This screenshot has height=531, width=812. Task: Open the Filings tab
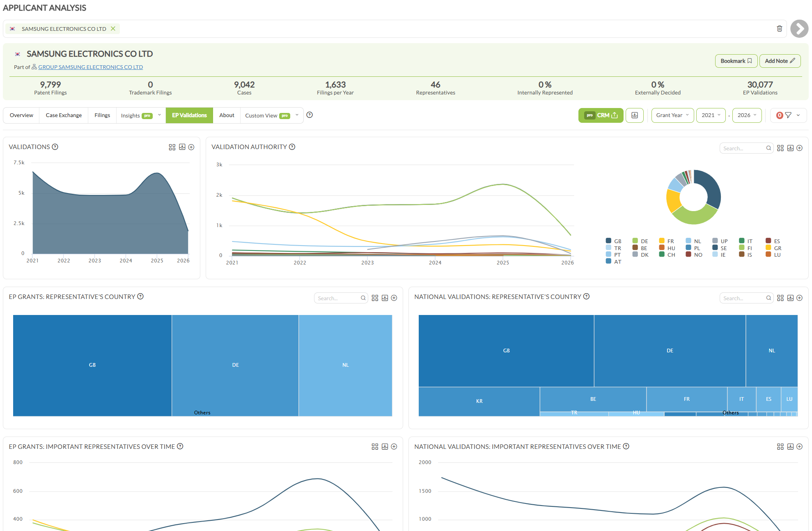102,115
